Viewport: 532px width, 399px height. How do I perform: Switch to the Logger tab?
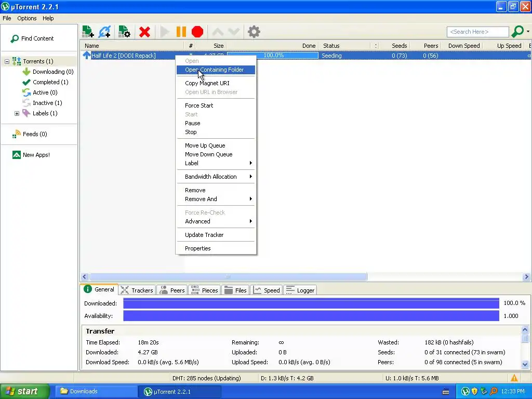click(x=300, y=290)
